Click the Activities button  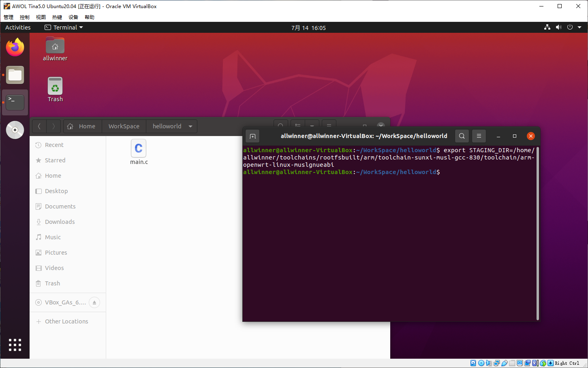(x=18, y=28)
